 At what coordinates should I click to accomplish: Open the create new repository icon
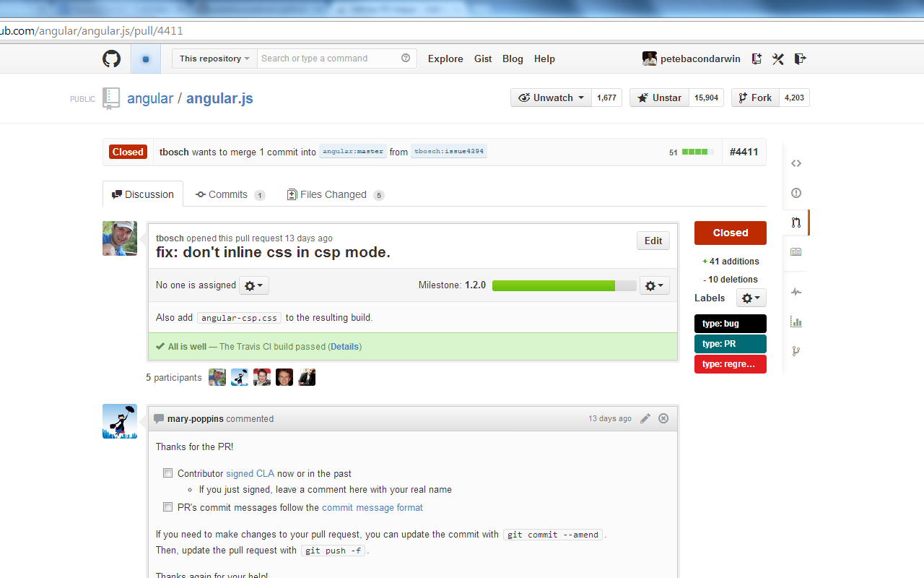[x=757, y=59]
